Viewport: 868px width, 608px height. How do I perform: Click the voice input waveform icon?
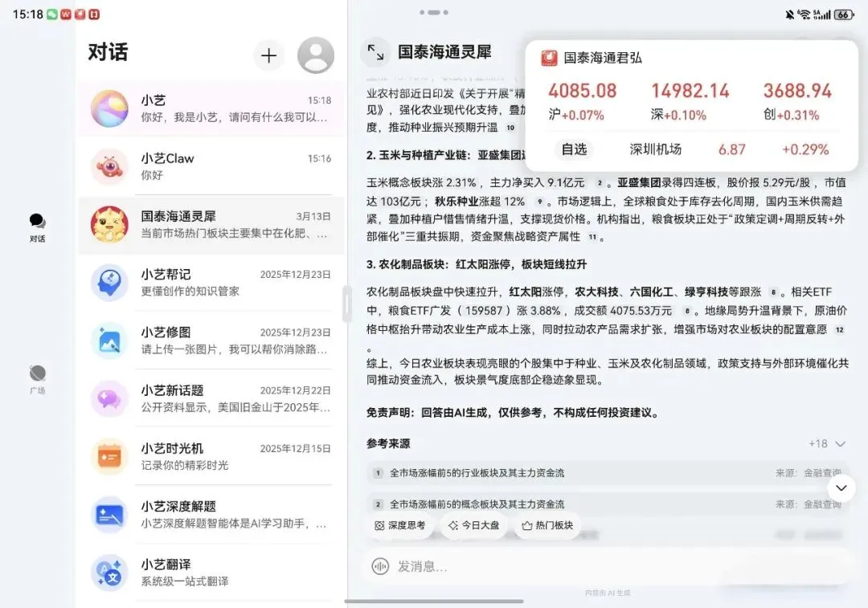pos(380,566)
